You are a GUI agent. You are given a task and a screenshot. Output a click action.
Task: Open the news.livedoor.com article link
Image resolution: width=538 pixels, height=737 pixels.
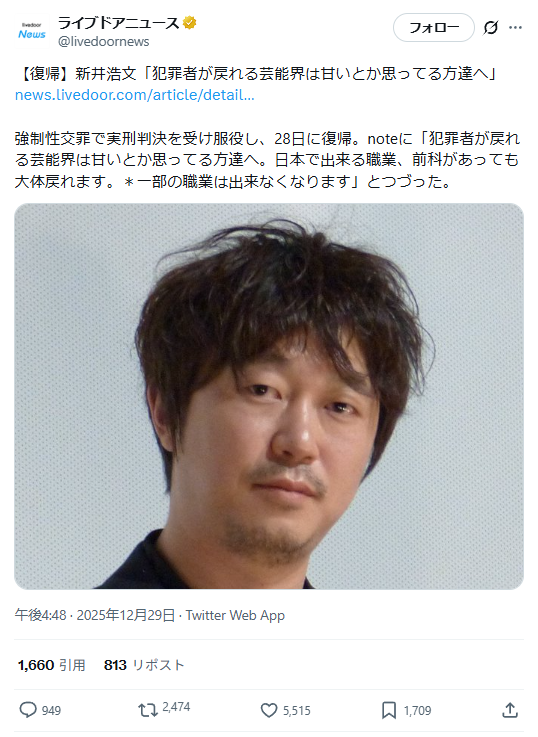pos(135,95)
